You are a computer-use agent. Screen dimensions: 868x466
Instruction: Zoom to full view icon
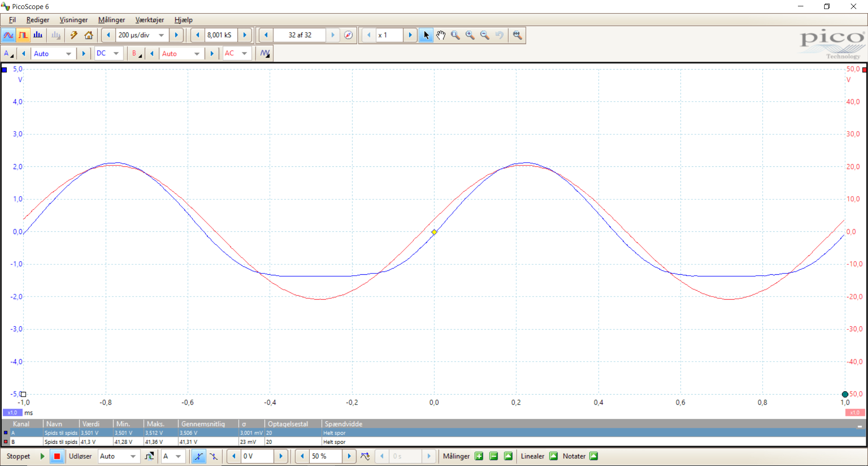point(517,35)
